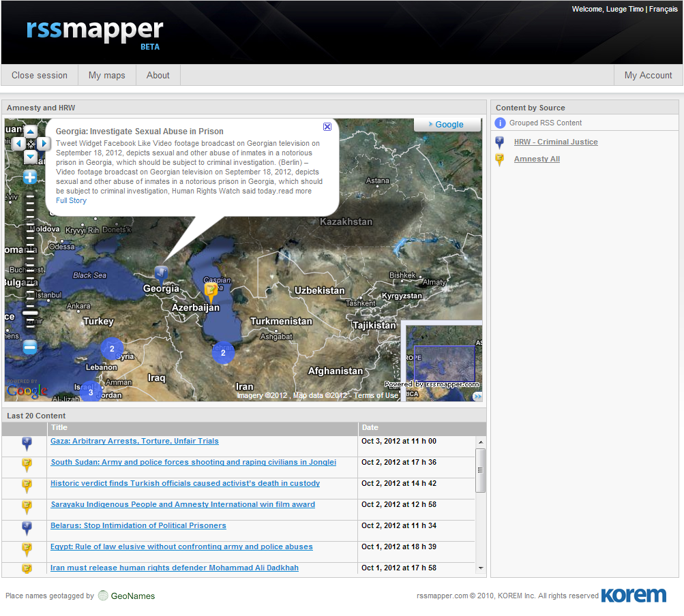Click the pin icon on South Sudan row
The image size is (684, 616).
(x=27, y=465)
